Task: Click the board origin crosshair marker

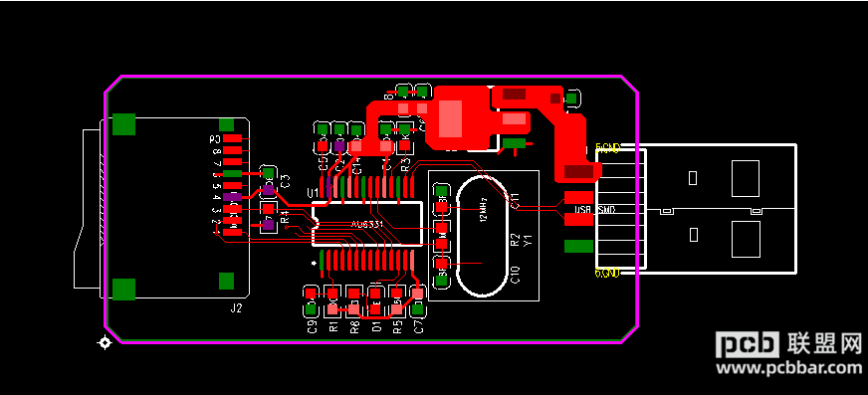Action: tap(105, 343)
